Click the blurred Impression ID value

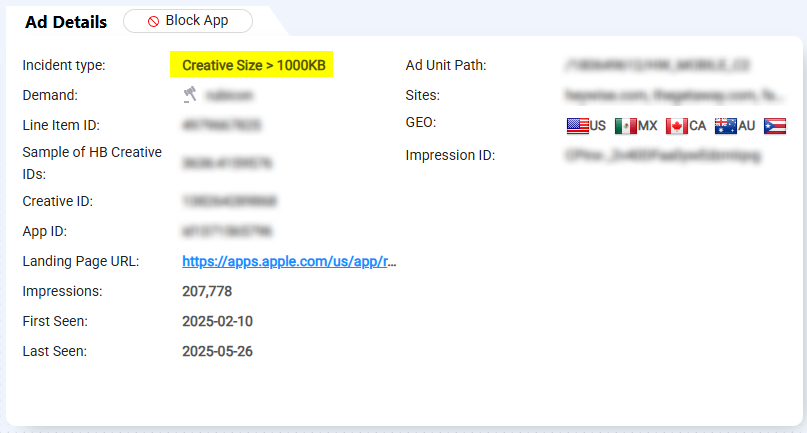[663, 155]
